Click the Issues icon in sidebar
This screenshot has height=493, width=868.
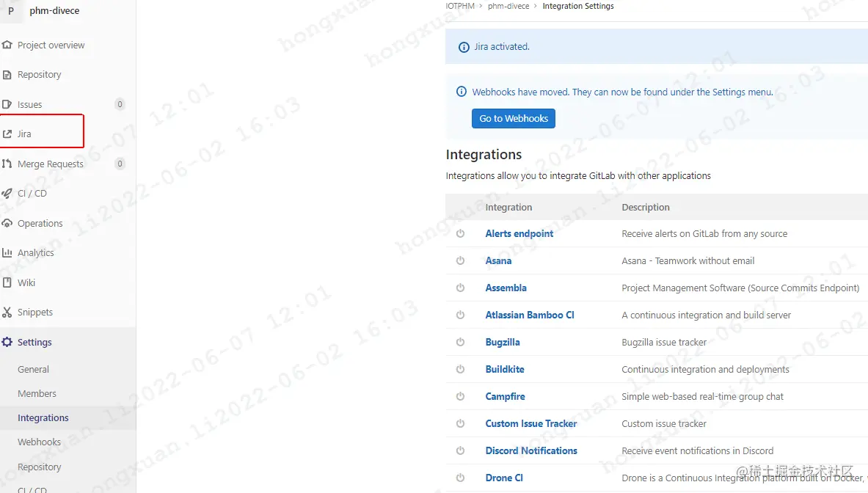tap(7, 104)
